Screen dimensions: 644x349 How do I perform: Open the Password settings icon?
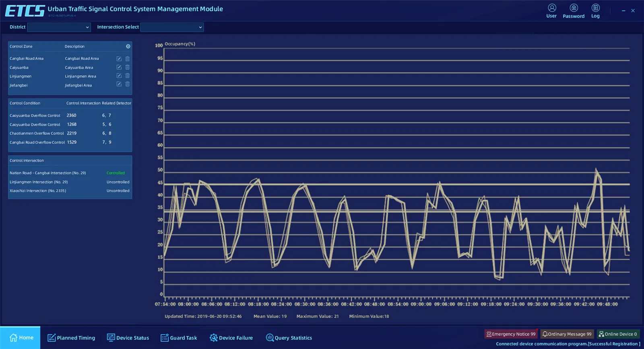click(574, 8)
